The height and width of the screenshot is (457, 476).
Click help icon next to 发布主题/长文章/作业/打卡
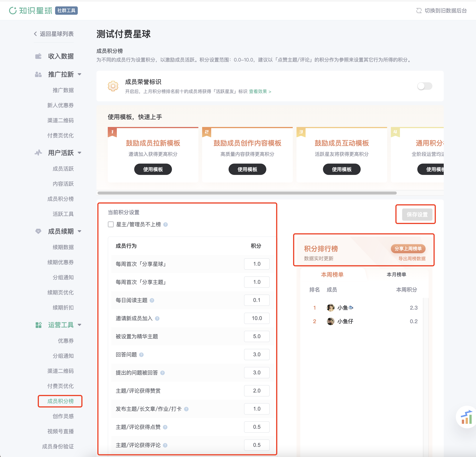[x=186, y=409]
